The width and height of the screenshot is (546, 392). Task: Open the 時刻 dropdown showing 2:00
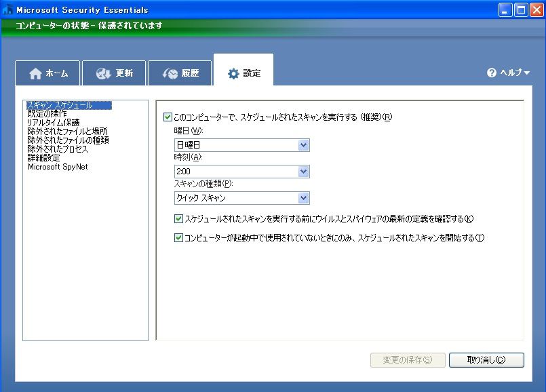(x=241, y=172)
